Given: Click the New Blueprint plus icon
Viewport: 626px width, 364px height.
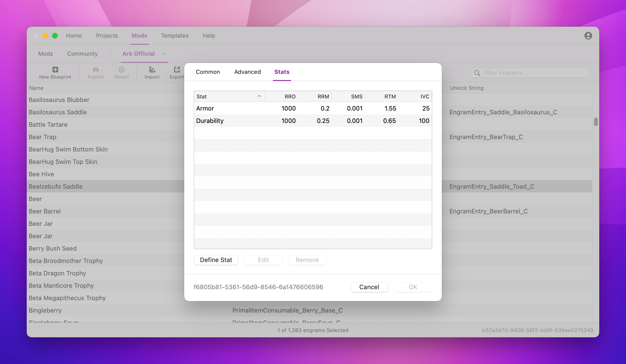Looking at the screenshot, I should click(x=55, y=70).
